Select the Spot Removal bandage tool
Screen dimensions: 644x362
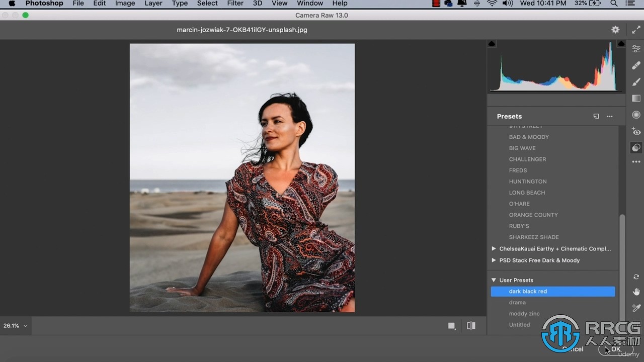tap(636, 65)
